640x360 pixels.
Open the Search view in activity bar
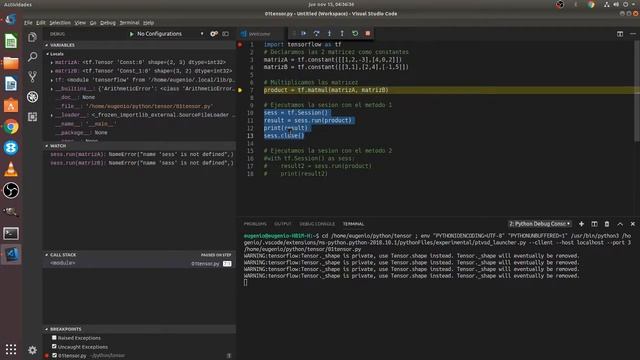tap(32, 57)
